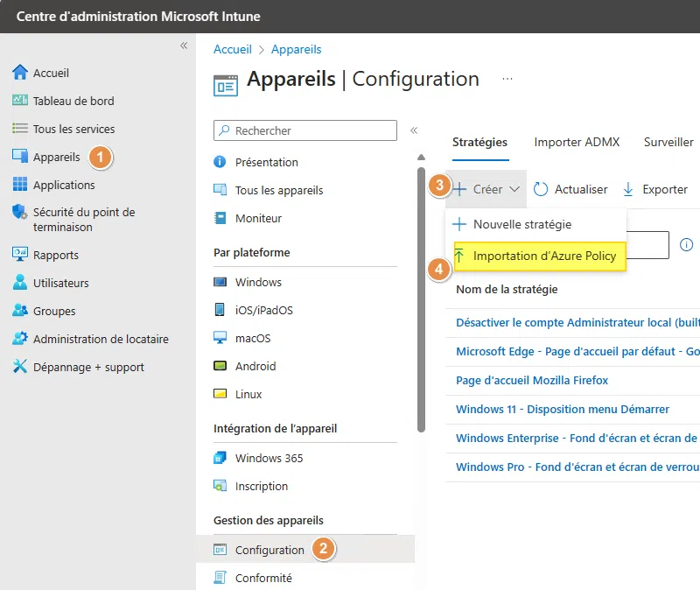Collapse the Appareils inner menu panel
This screenshot has height=590, width=700.
coord(414,130)
